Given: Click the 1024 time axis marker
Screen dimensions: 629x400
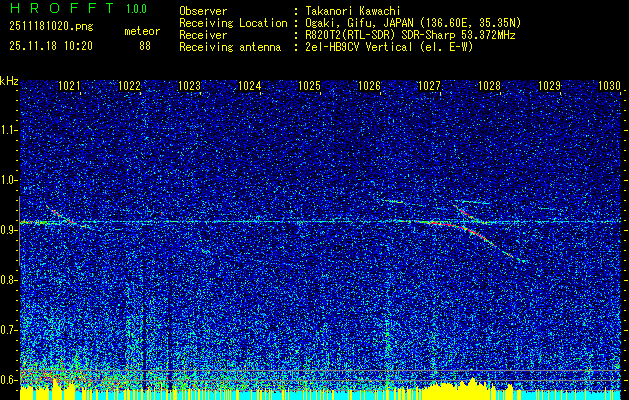Looking at the screenshot, I should click(250, 85).
